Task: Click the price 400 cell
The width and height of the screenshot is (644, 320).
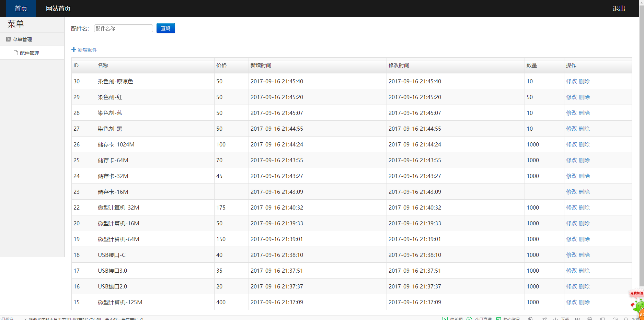Action: pyautogui.click(x=232, y=302)
